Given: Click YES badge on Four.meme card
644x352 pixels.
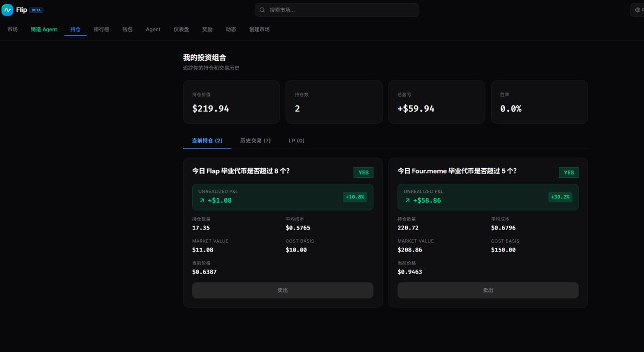Looking at the screenshot, I should tap(568, 173).
